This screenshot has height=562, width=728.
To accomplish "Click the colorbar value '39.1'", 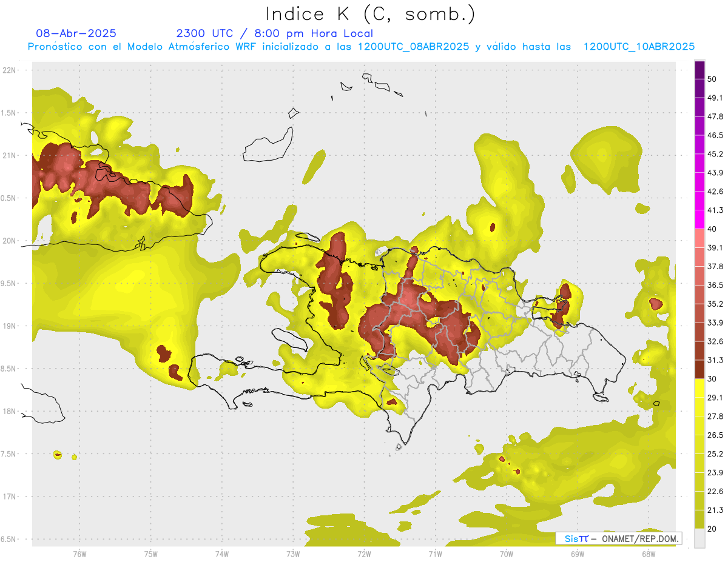I will [x=715, y=248].
